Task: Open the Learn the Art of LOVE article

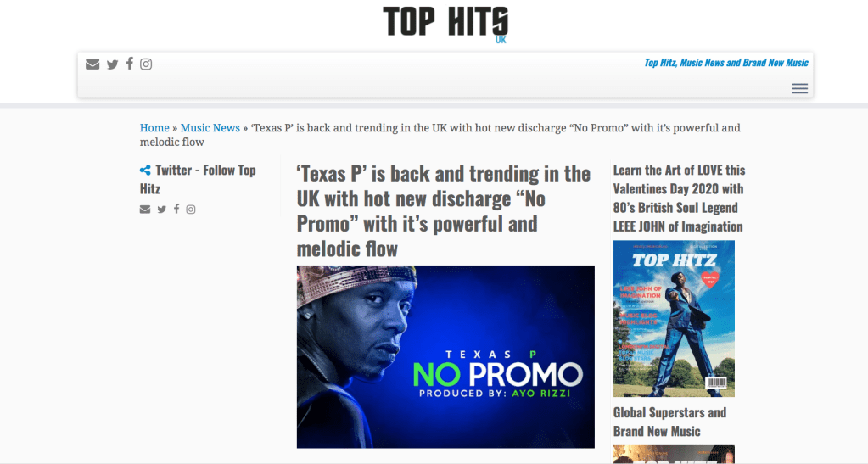Action: click(x=680, y=198)
